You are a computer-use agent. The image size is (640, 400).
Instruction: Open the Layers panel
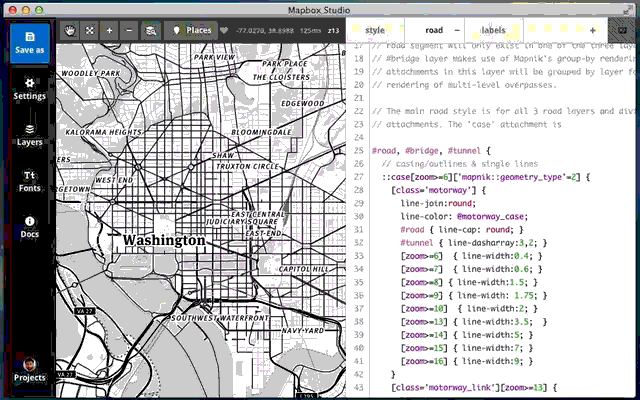[29, 136]
